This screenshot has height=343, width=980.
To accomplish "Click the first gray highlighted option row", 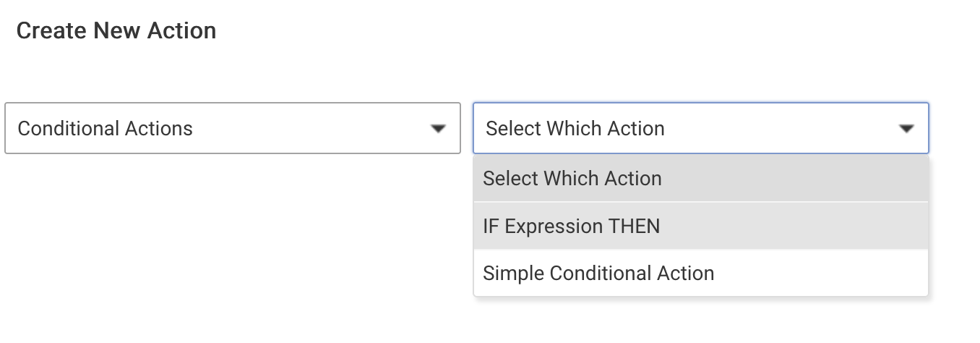I will coord(700,179).
